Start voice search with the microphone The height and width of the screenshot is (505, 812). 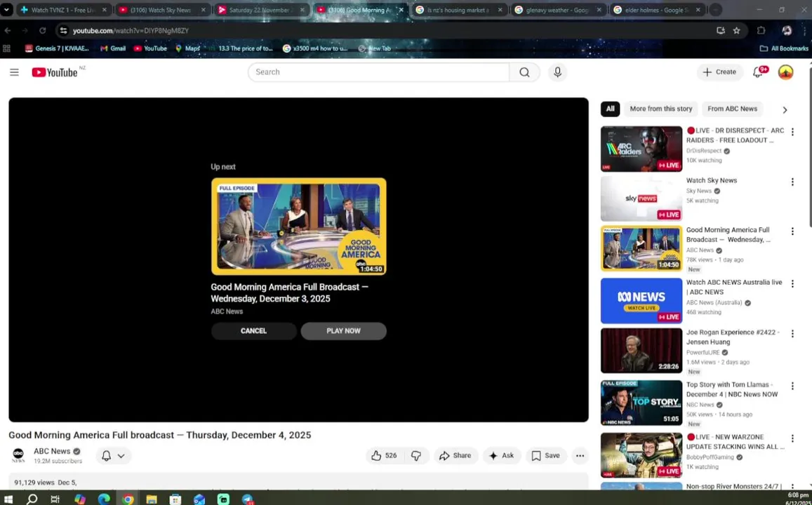[x=557, y=72]
